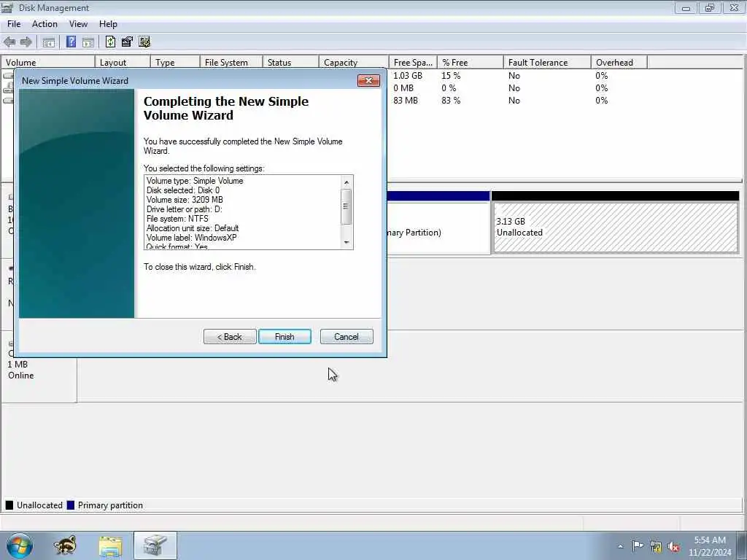Click the muted volume tray icon
This screenshot has height=560, width=747.
tap(673, 547)
